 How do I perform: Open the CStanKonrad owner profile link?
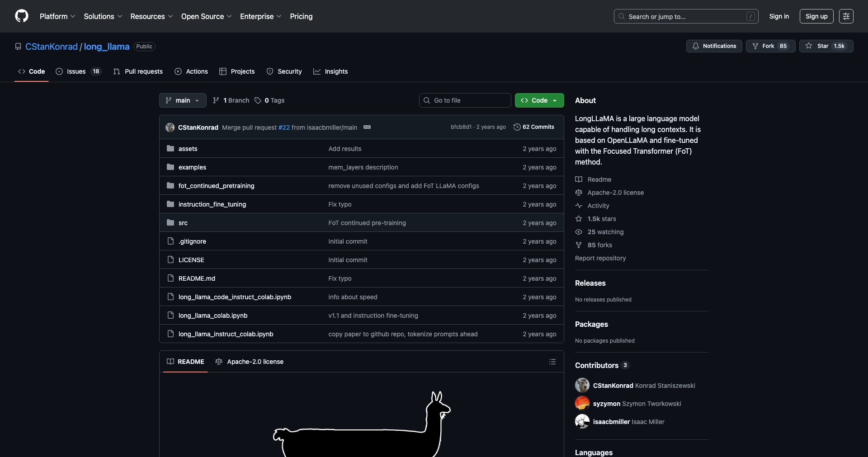point(52,47)
